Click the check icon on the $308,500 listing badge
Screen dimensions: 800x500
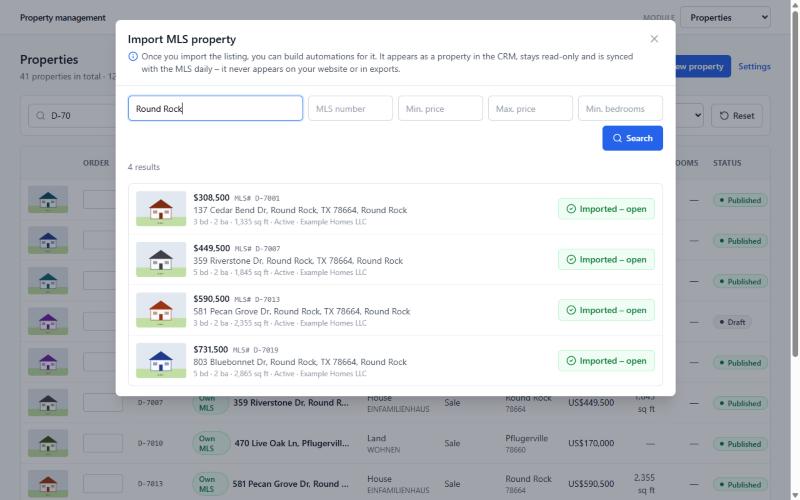[571, 209]
